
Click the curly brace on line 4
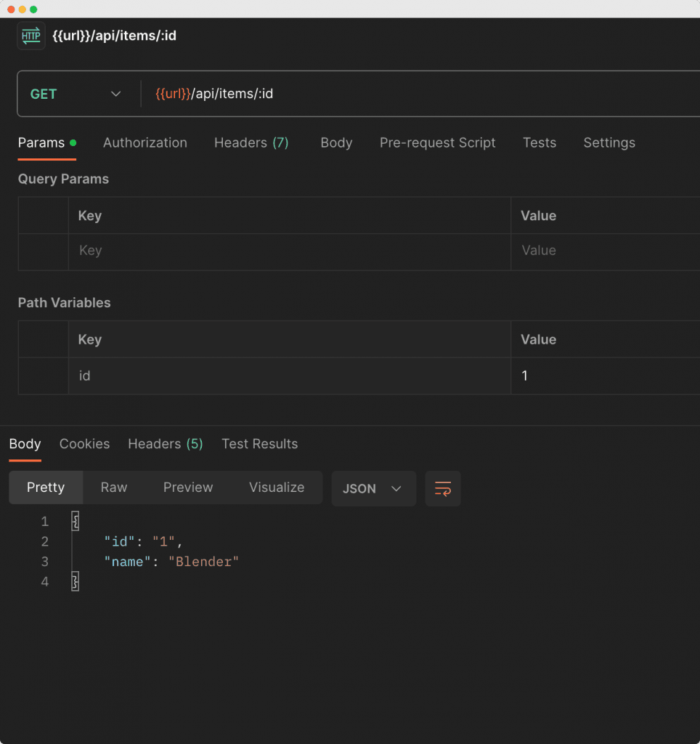(x=75, y=581)
